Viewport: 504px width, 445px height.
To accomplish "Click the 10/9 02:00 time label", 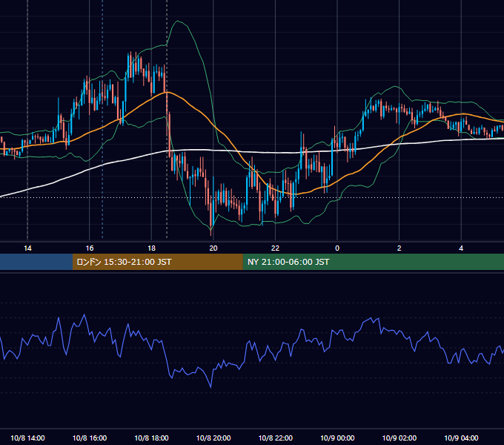I will click(x=399, y=438).
